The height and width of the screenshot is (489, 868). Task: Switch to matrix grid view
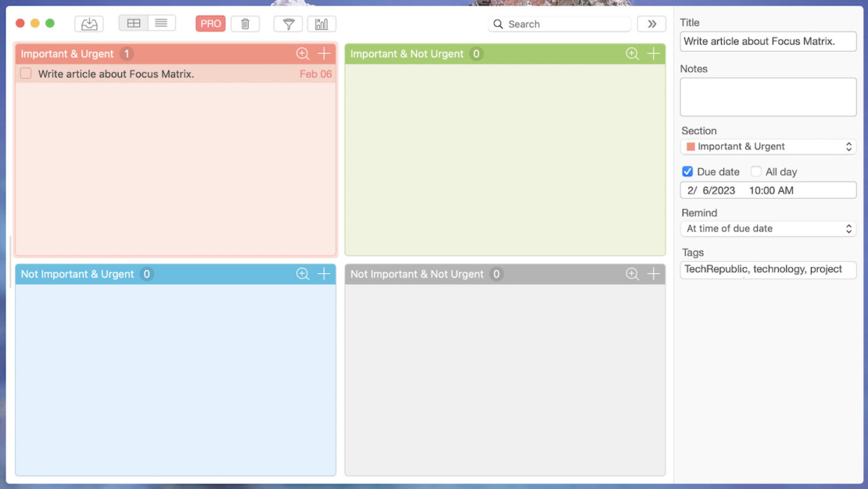[134, 23]
